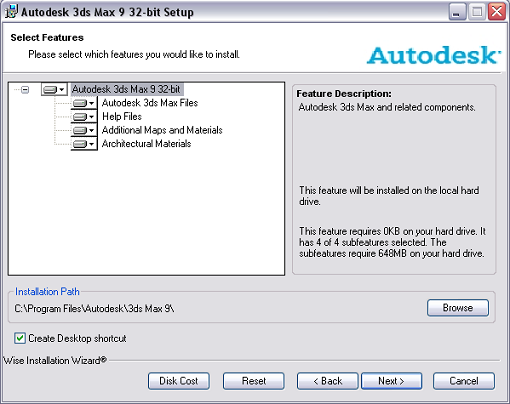
Task: Click the Browse button for installation path
Action: pos(458,308)
